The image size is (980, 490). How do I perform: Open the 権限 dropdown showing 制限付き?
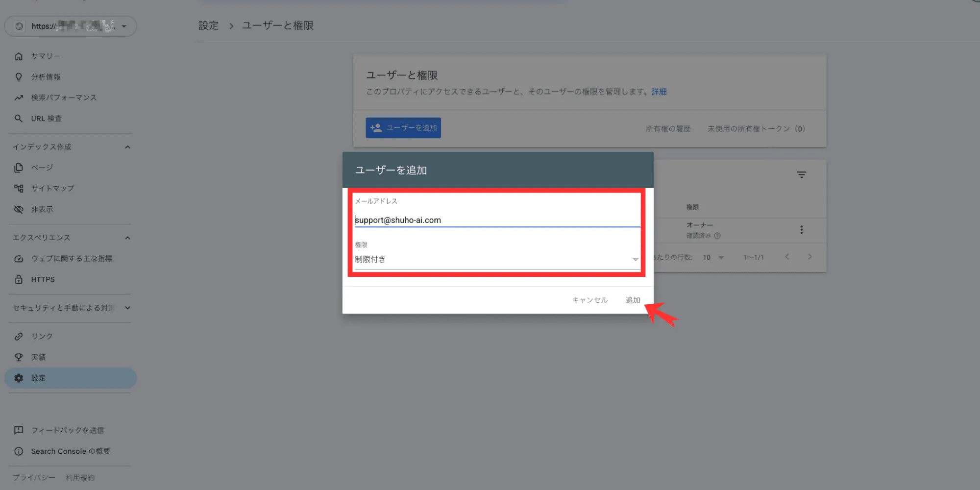[497, 259]
